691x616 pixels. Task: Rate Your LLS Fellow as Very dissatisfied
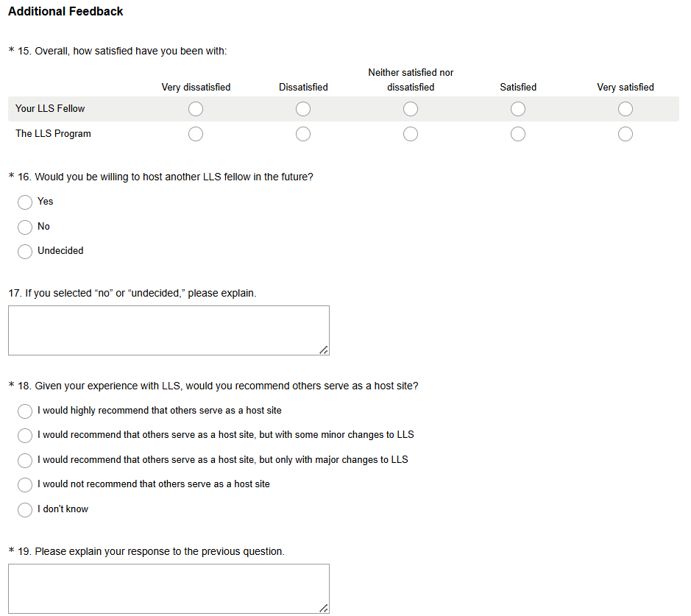pyautogui.click(x=196, y=109)
